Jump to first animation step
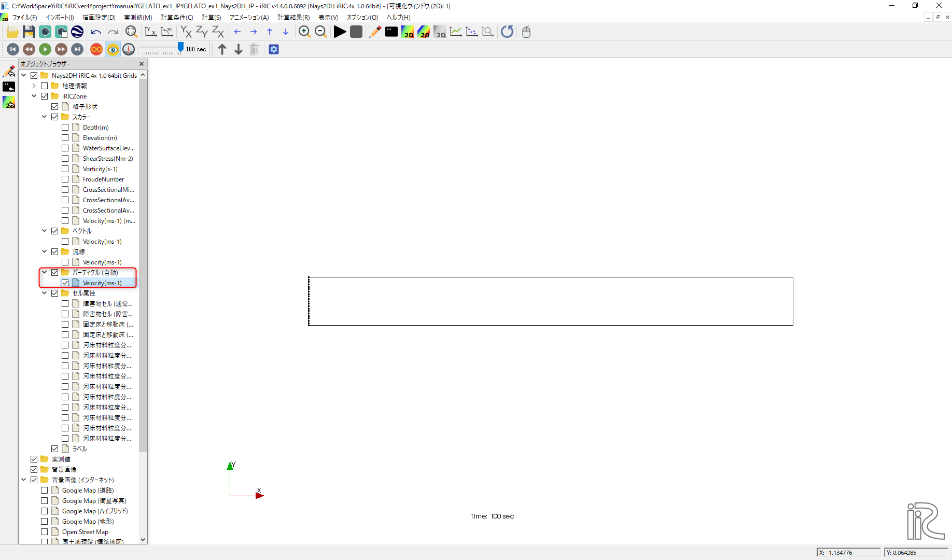 (13, 49)
